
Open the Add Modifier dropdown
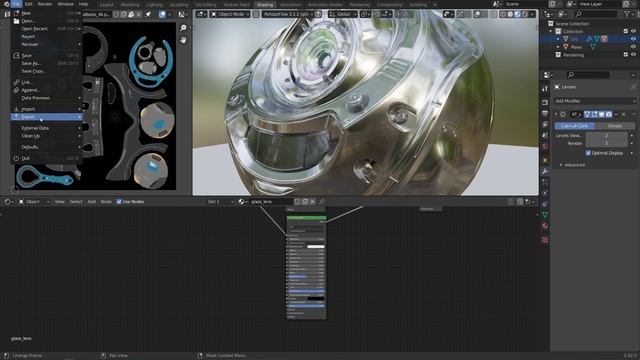595,101
